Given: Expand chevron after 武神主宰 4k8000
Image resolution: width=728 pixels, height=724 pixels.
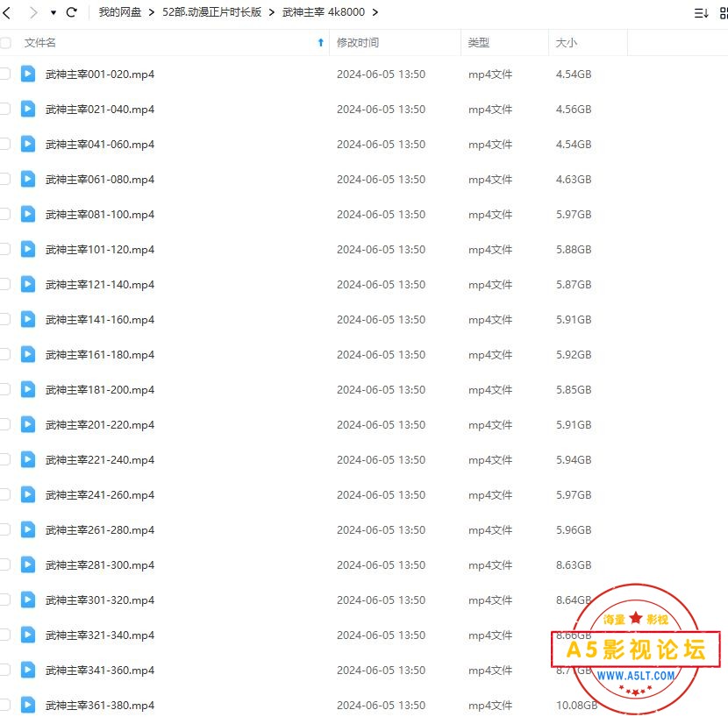Looking at the screenshot, I should coord(375,12).
